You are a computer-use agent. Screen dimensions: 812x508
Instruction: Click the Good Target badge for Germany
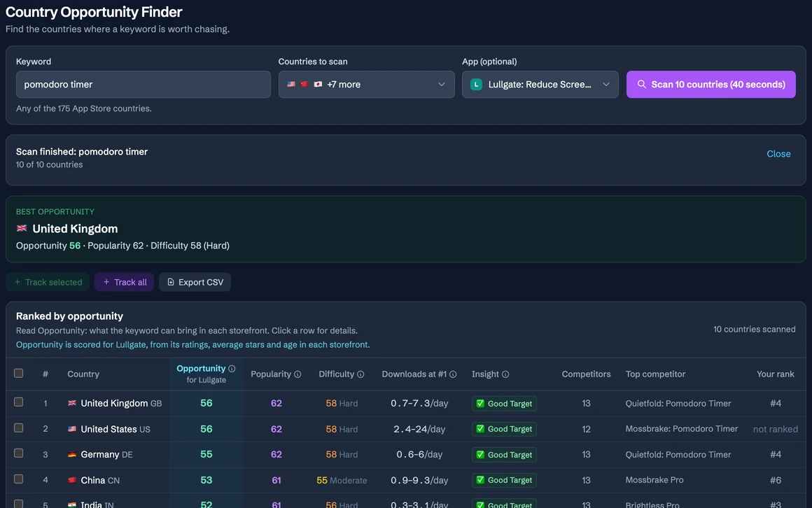tap(504, 455)
